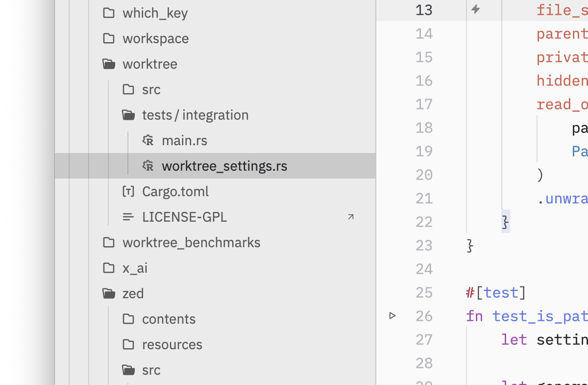The height and width of the screenshot is (385, 588).
Task: Collapse the fold triangle on line 26
Action: (392, 315)
